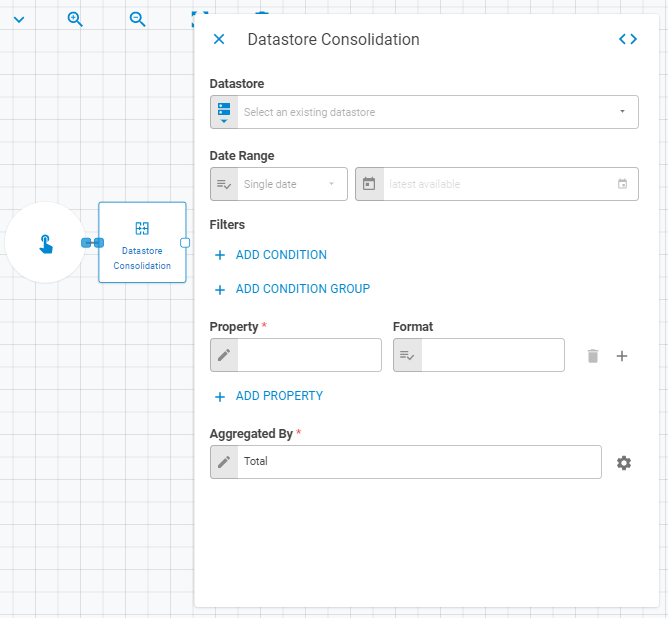
Task: Open the Single date range type dropdown
Action: tap(279, 184)
